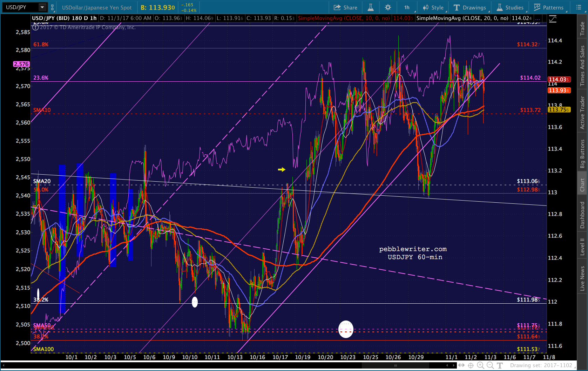This screenshot has height=371, width=588.
Task: Click the flask Edit Studies icon
Action: click(371, 7)
